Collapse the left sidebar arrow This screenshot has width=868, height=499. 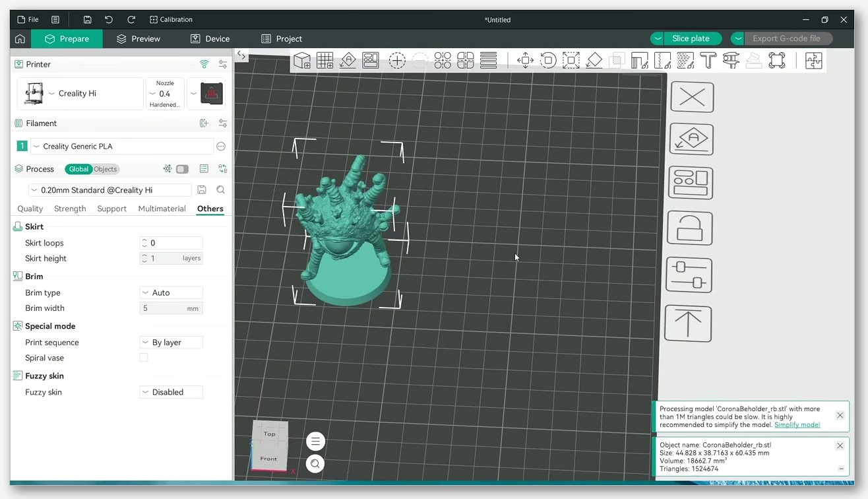tap(241, 56)
